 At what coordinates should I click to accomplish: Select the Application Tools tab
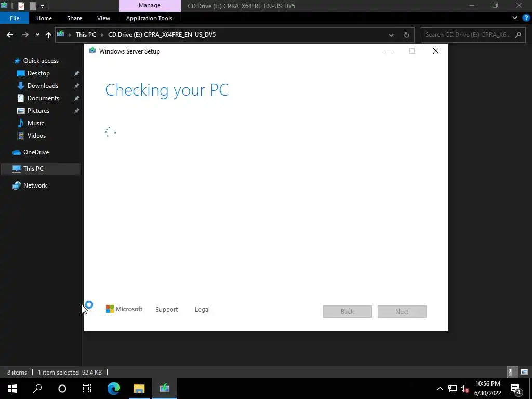tap(149, 18)
